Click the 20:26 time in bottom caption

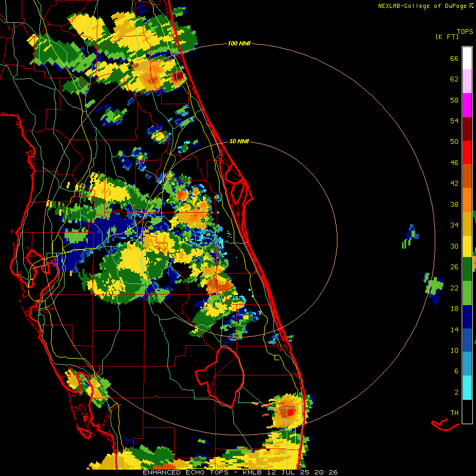click(326, 472)
